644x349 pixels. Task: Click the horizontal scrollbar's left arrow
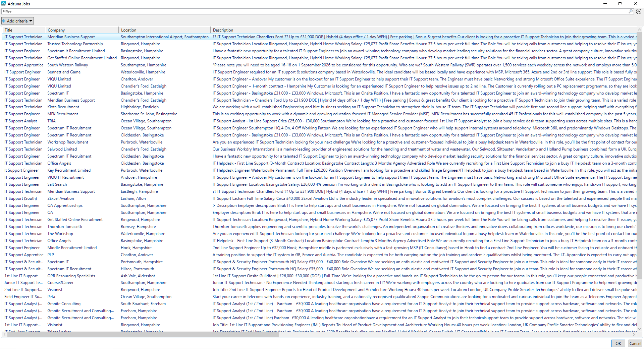pos(4,334)
